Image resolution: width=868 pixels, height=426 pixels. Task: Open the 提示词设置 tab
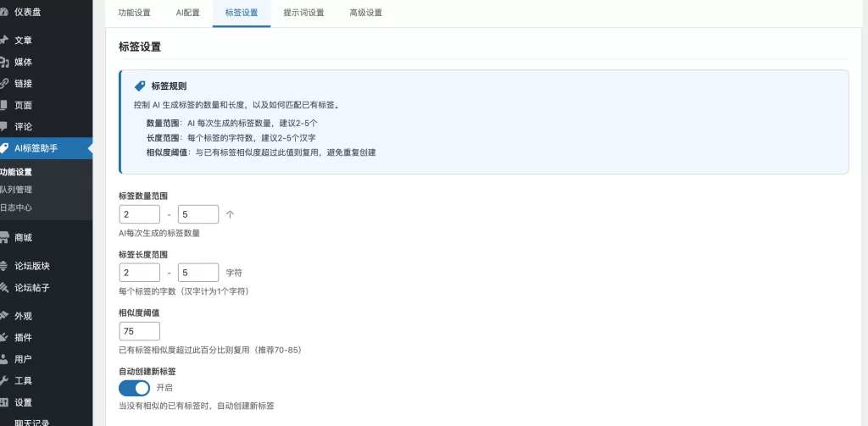tap(303, 13)
